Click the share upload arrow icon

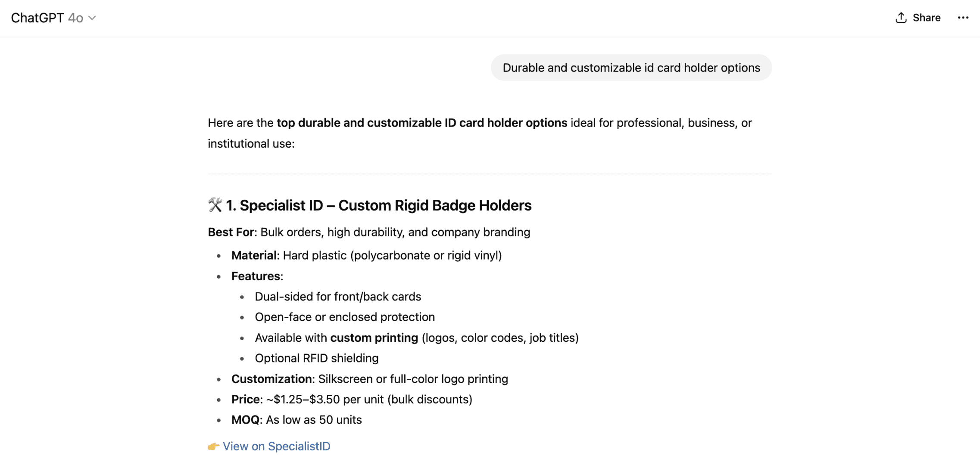tap(901, 18)
